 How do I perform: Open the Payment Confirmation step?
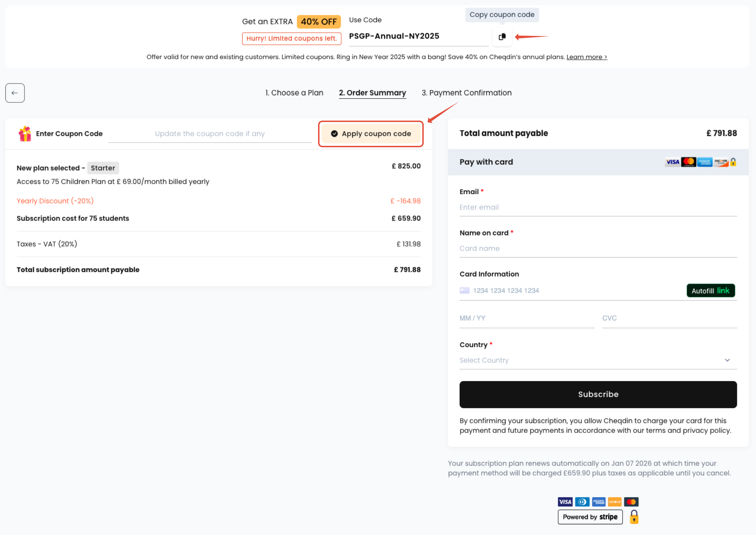point(466,93)
